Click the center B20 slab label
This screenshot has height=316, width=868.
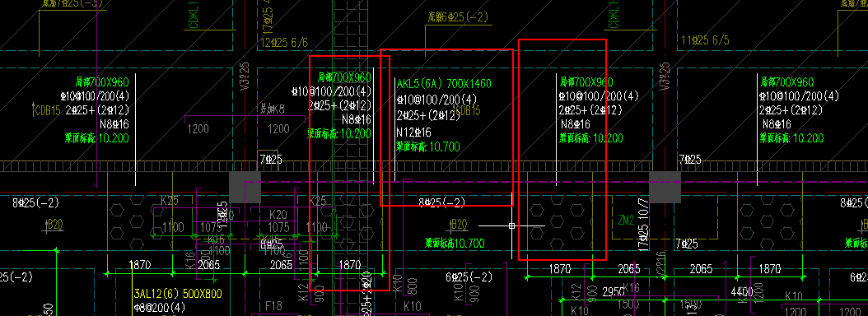[460, 224]
